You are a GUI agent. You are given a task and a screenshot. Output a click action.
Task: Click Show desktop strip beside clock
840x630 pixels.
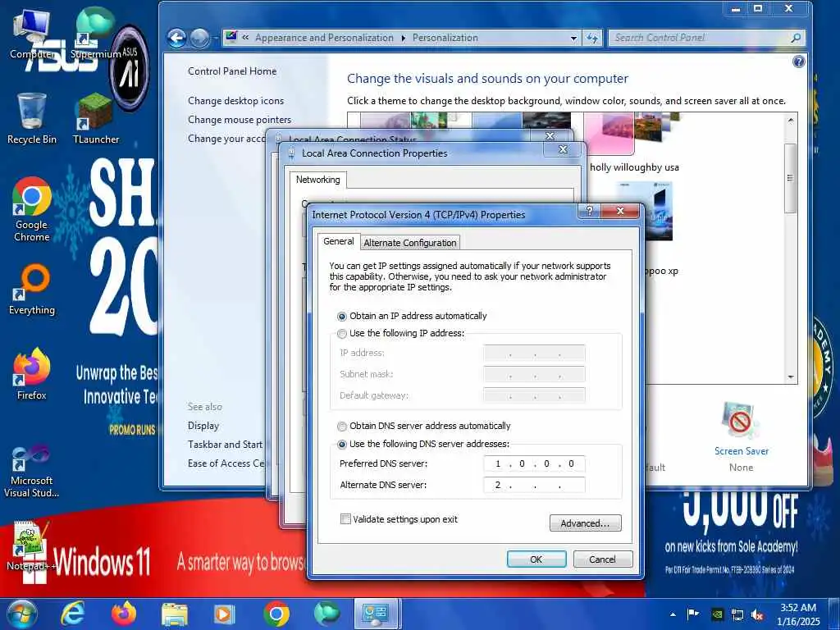pyautogui.click(x=834, y=614)
